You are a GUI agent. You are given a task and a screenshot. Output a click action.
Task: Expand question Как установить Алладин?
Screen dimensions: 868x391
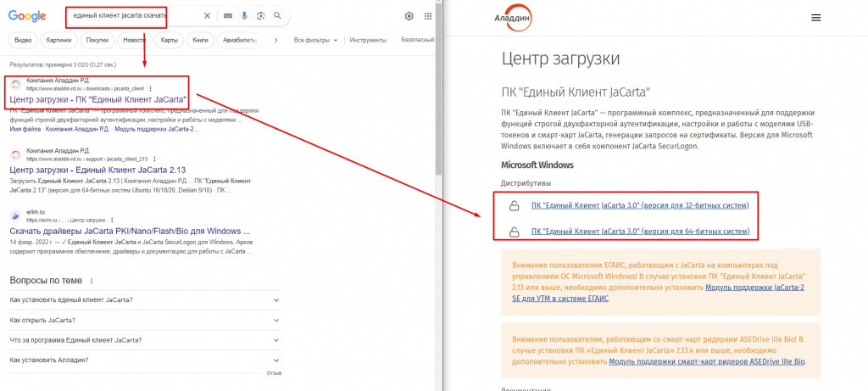[146, 360]
